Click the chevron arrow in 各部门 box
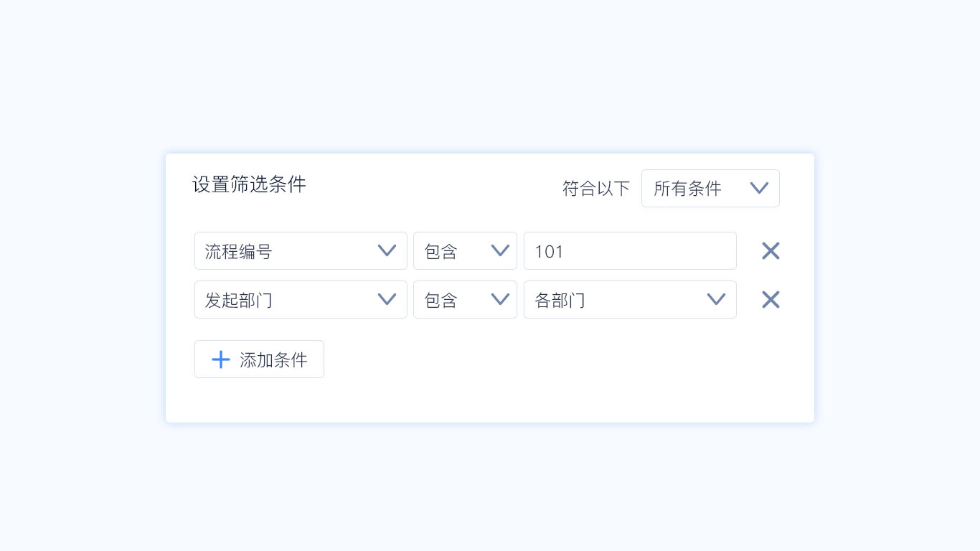 coord(716,299)
